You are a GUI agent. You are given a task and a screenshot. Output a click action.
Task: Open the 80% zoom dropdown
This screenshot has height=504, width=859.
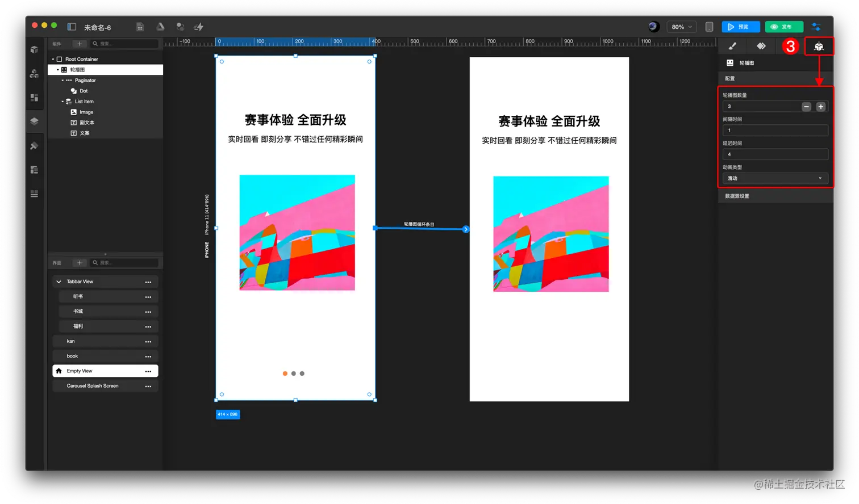682,27
